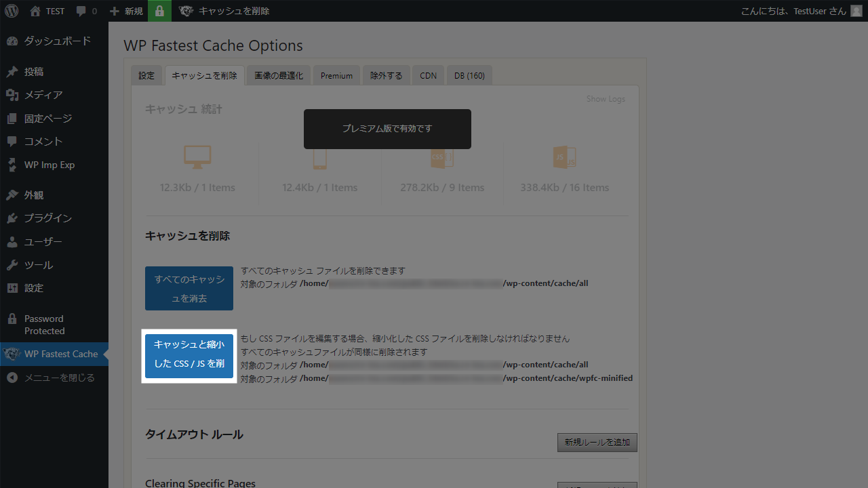Screen dimensions: 868x488
Task: Switch to the 設定 tab
Action: click(x=146, y=75)
